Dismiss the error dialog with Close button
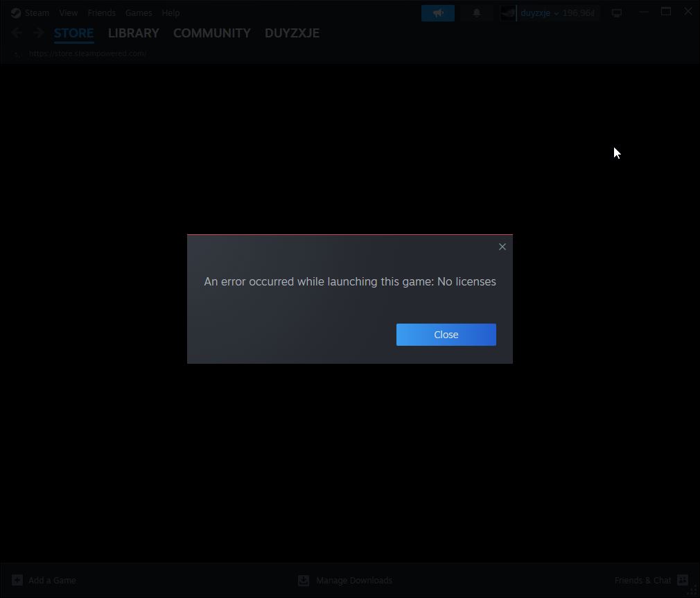This screenshot has width=700, height=598. point(446,335)
